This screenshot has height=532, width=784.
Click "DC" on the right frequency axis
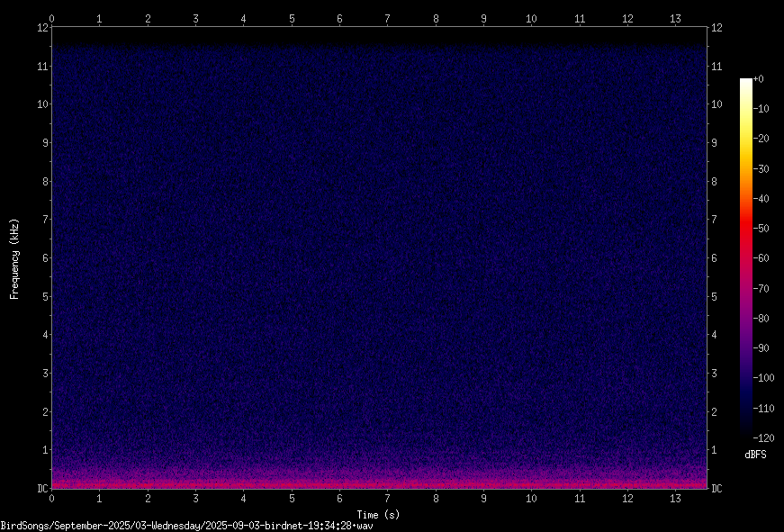(x=716, y=489)
